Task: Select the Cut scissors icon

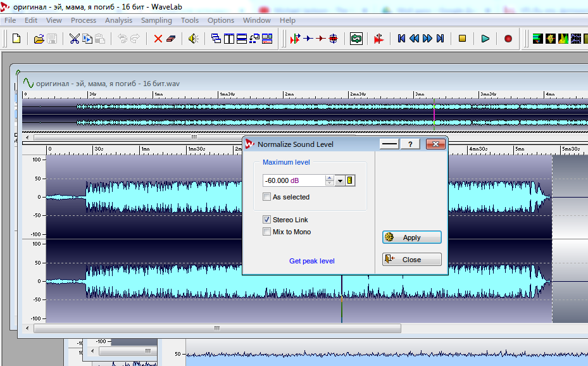Action: tap(74, 39)
